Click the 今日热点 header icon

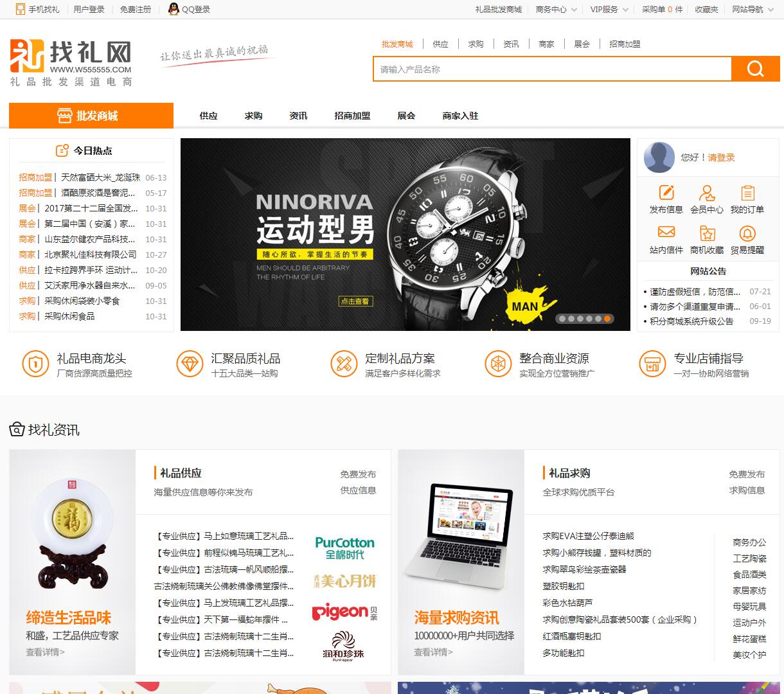[x=62, y=150]
